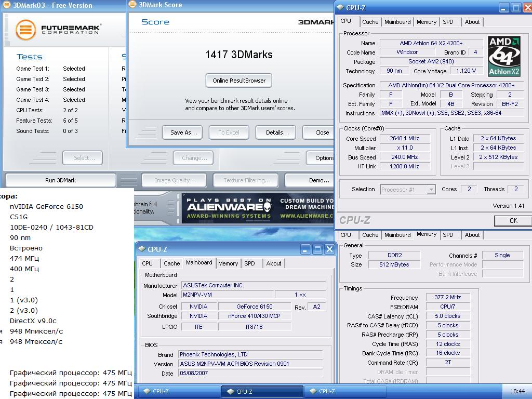The height and width of the screenshot is (399, 532).
Task: Click the 3DMark03 window title icon
Action: pyautogui.click(x=6, y=5)
